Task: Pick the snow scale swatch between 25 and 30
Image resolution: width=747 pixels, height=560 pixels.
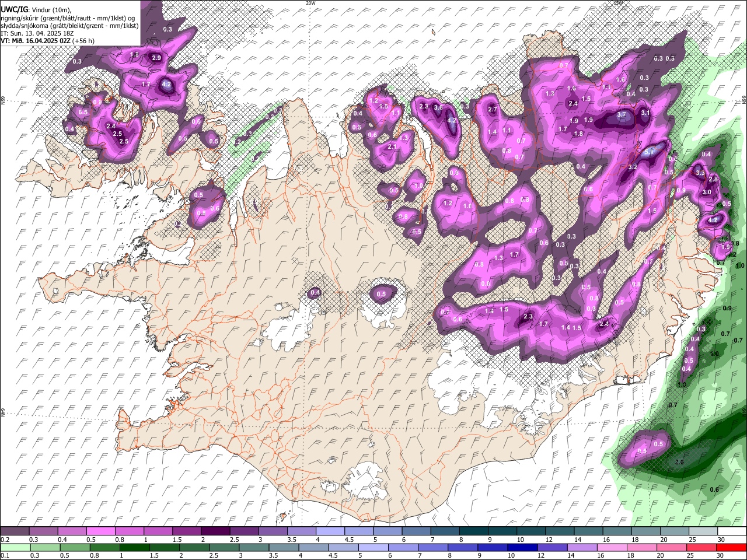Action: [x=703, y=531]
